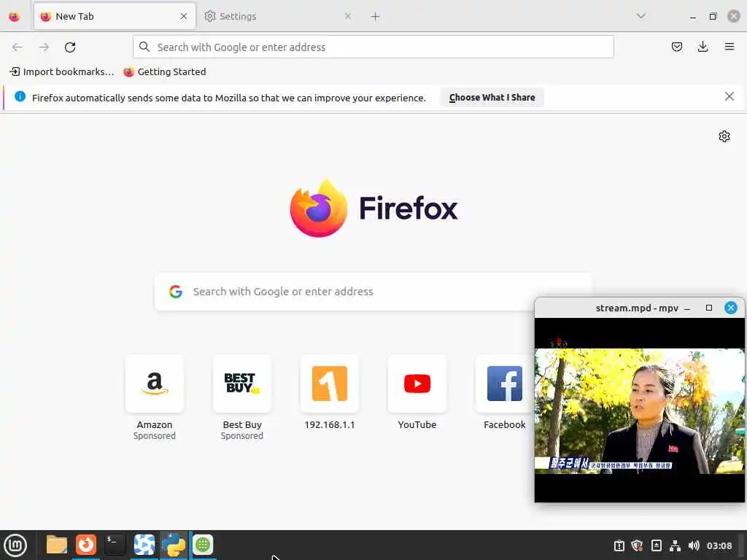The width and height of the screenshot is (747, 560).
Task: Maximize the mpv stream.mpd window
Action: tap(709, 308)
